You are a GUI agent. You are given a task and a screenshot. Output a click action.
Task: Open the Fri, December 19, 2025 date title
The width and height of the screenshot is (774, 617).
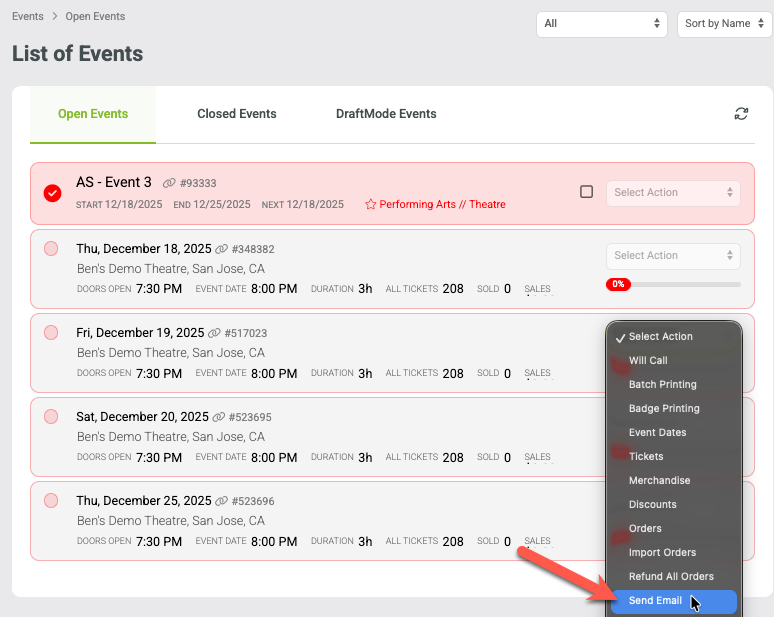(x=140, y=333)
